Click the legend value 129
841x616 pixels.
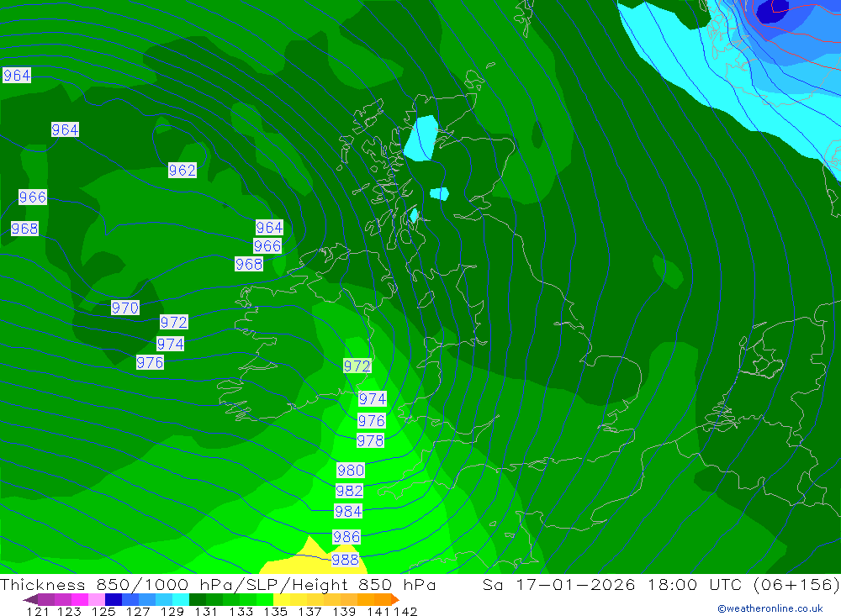(172, 611)
